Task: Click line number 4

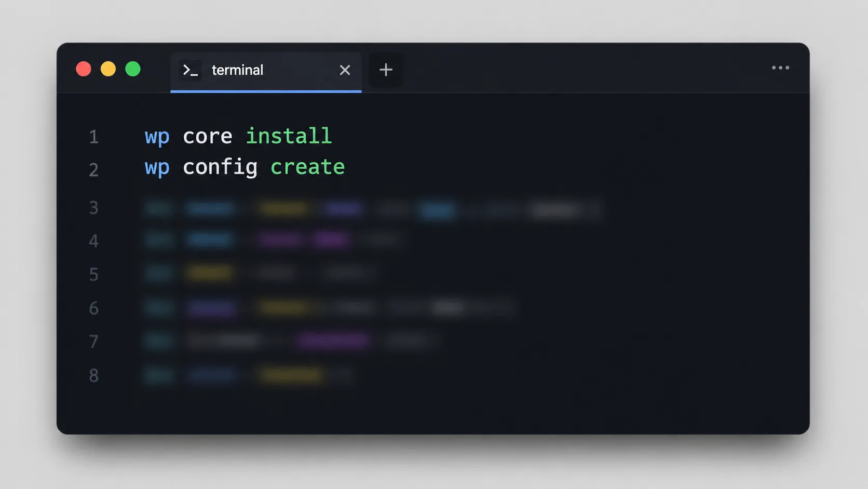Action: (x=93, y=241)
